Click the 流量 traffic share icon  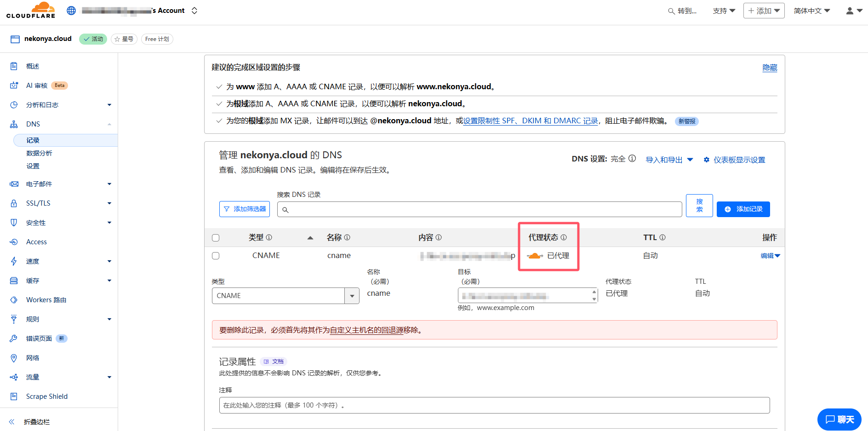(x=14, y=377)
